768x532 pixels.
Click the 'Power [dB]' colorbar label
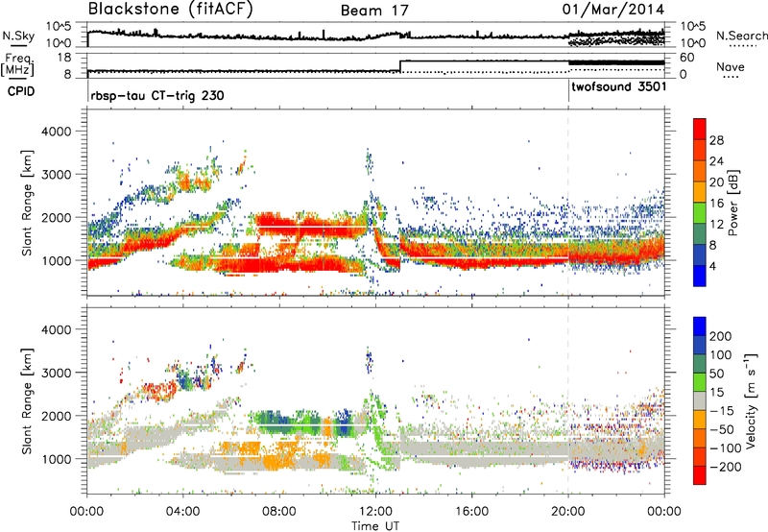click(x=732, y=203)
